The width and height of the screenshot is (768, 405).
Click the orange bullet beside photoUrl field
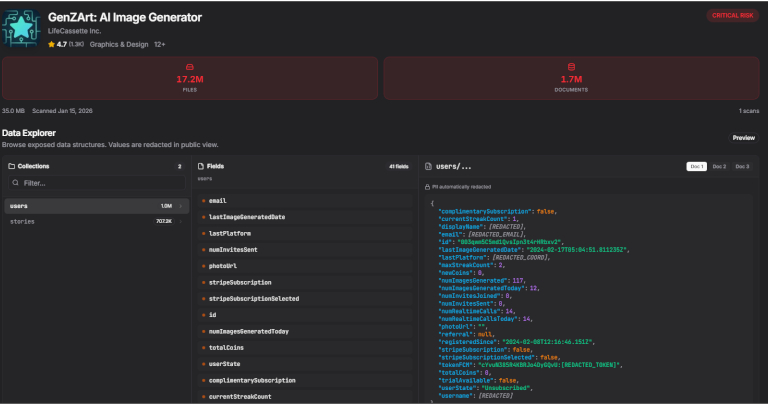pos(204,266)
